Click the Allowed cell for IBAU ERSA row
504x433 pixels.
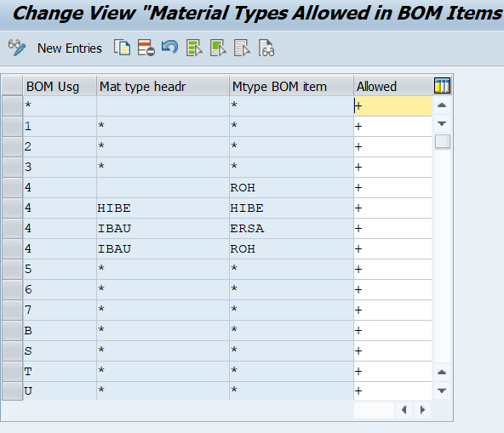click(x=392, y=229)
